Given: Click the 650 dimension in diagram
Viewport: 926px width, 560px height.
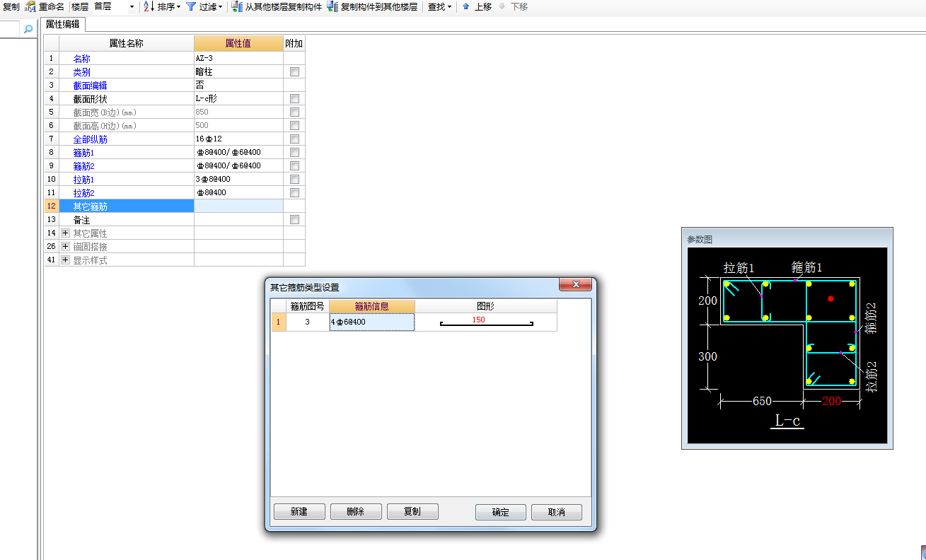Looking at the screenshot, I should 762,402.
